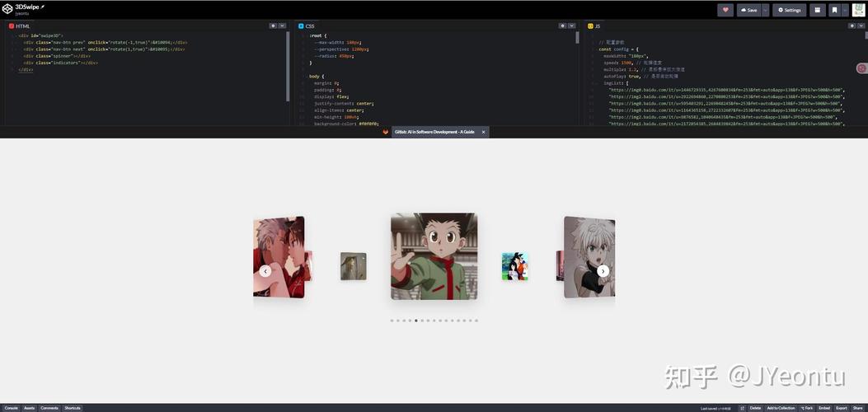Open keyboard Shortcuts panel
Viewport: 868px width, 412px height.
[x=73, y=408]
